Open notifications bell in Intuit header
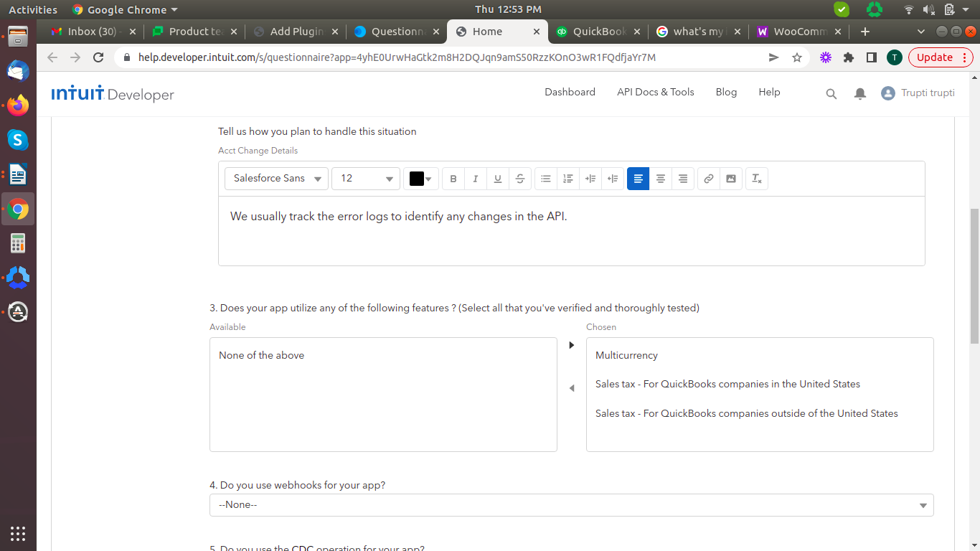980x551 pixels. 860,94
